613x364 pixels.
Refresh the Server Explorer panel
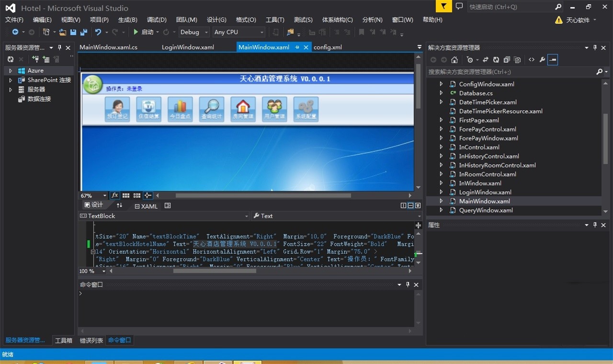[x=11, y=59]
